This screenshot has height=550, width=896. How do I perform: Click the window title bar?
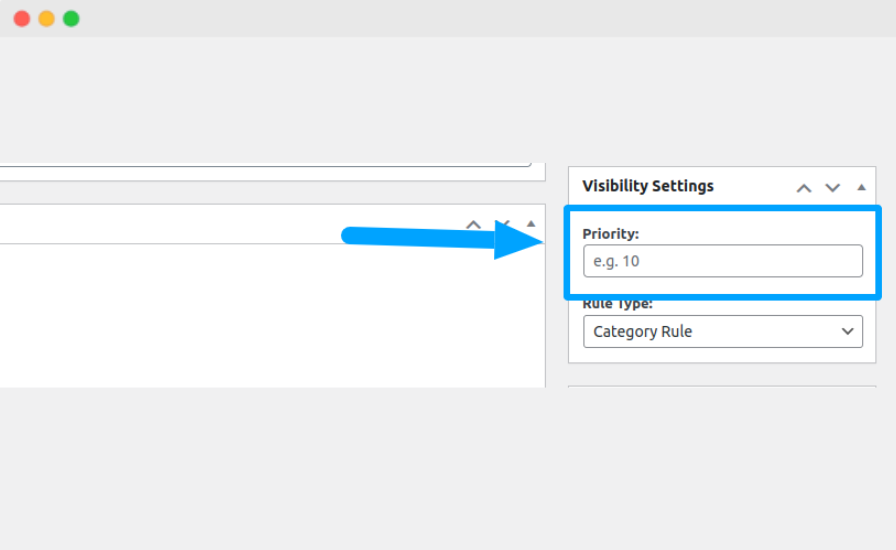tap(448, 19)
